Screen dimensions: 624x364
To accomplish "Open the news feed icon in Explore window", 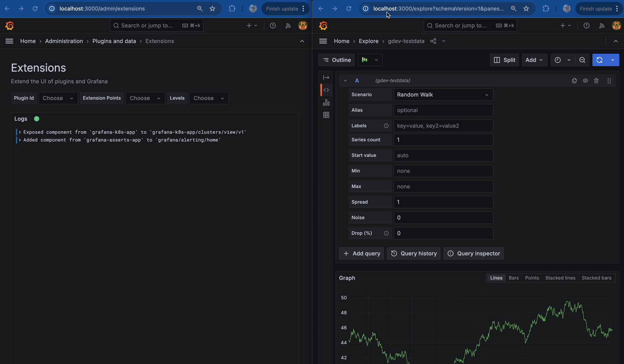I will coord(602,26).
